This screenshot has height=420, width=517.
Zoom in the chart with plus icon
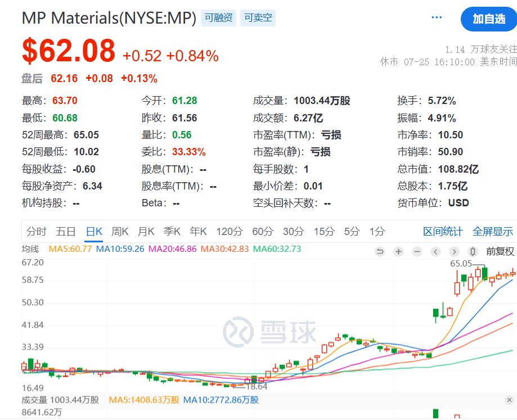pos(398,252)
